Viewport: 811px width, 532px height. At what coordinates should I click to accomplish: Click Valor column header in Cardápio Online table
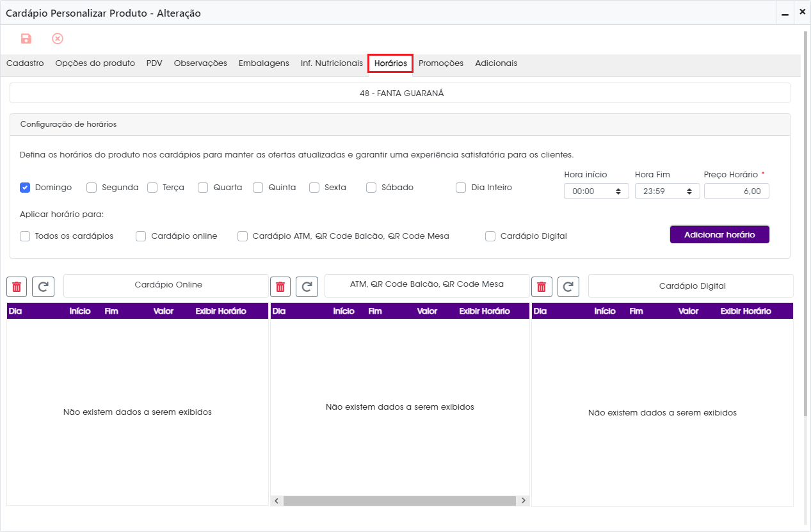pos(164,311)
